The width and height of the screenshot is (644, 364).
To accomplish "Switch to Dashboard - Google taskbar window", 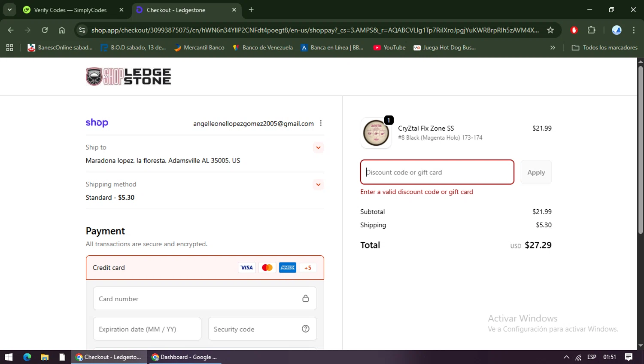I will coord(185,357).
